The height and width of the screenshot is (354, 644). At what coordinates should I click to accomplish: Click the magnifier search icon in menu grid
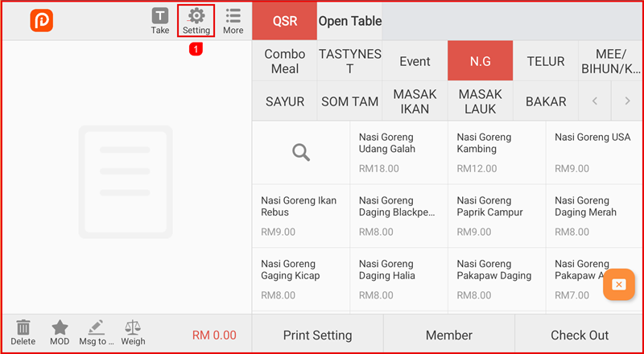click(301, 153)
